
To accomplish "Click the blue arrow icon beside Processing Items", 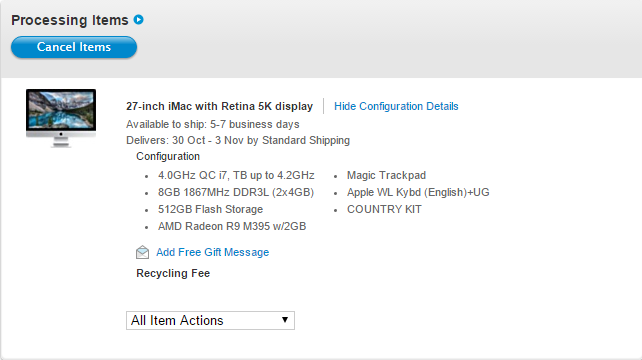I will [139, 20].
